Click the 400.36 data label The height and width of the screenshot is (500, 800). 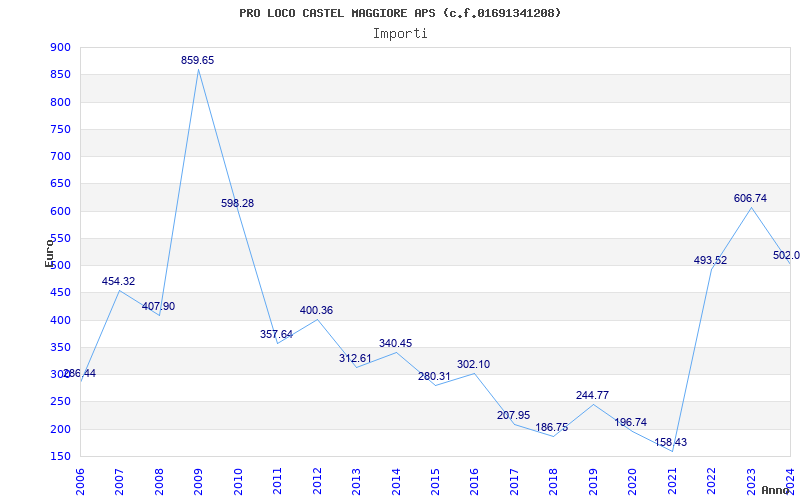click(316, 310)
